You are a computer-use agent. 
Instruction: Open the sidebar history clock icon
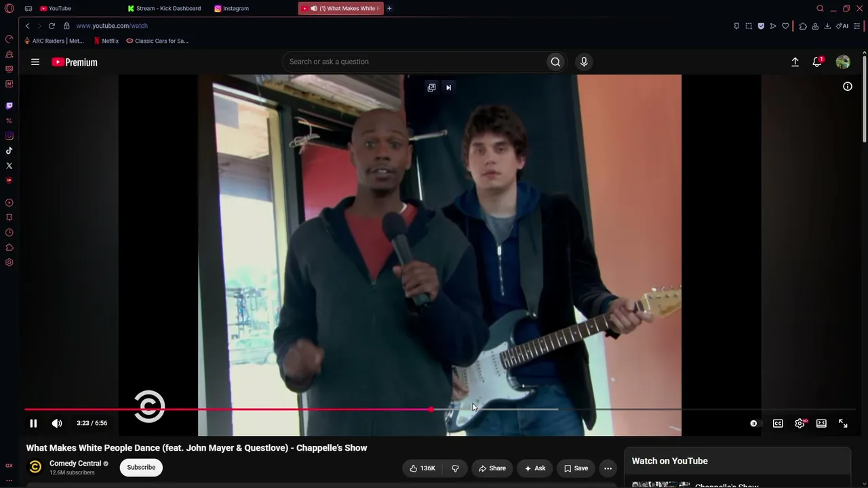(x=9, y=232)
